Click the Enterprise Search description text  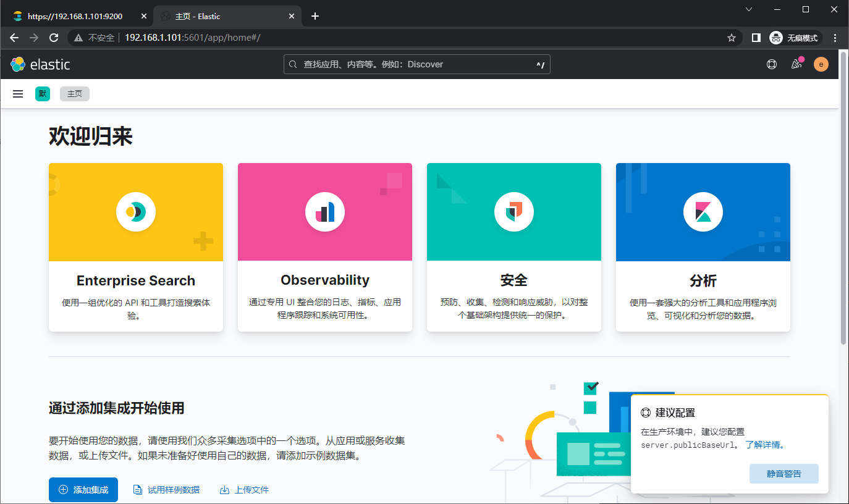coord(136,309)
